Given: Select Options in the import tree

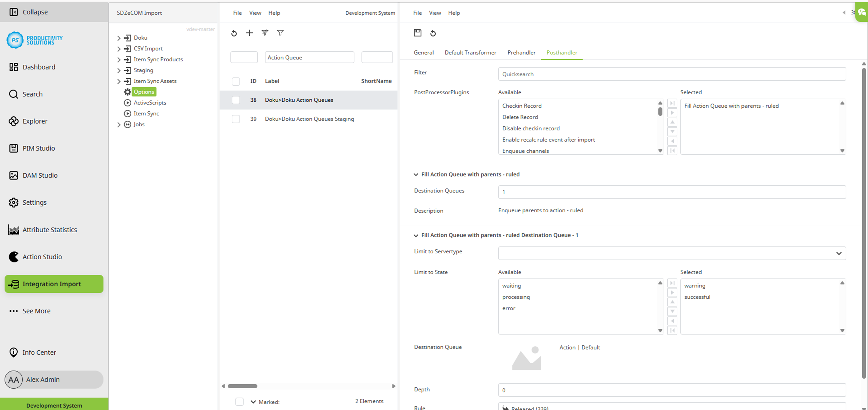Looking at the screenshot, I should coord(144,92).
